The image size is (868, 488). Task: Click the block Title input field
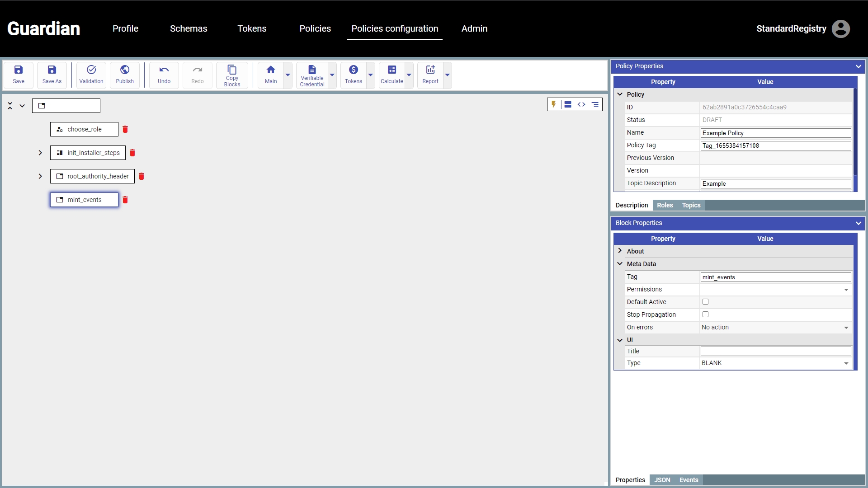[775, 351]
